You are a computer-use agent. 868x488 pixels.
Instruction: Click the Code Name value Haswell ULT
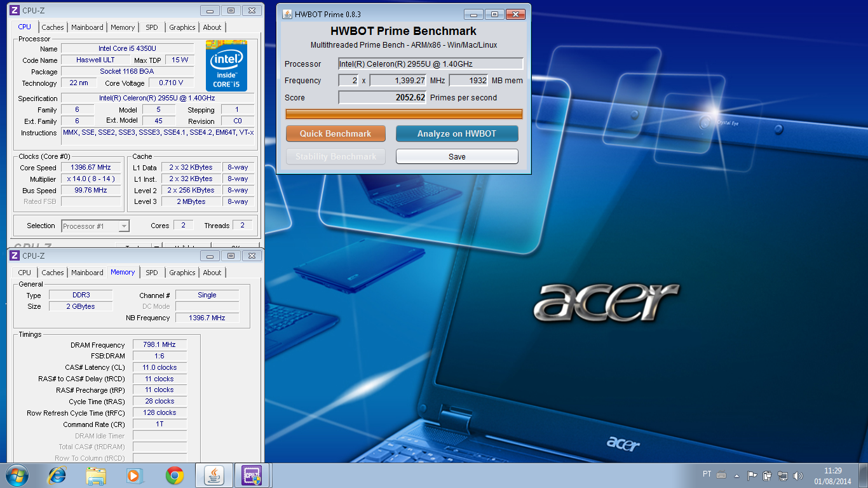point(95,60)
